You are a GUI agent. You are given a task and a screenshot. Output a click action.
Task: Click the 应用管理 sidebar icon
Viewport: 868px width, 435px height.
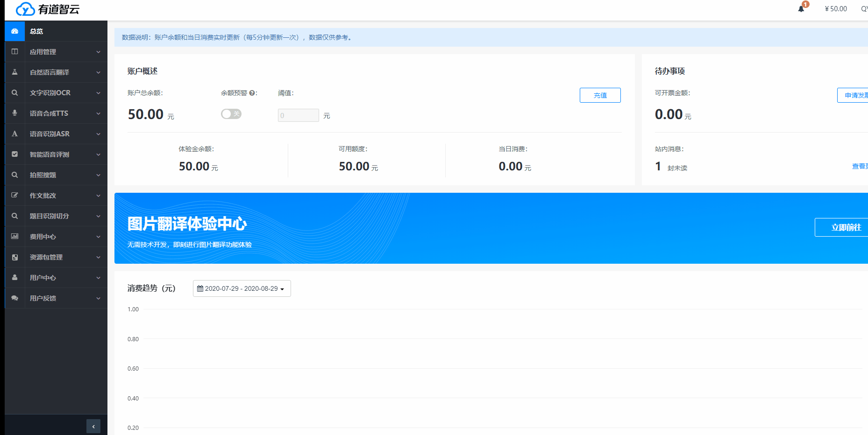point(14,52)
